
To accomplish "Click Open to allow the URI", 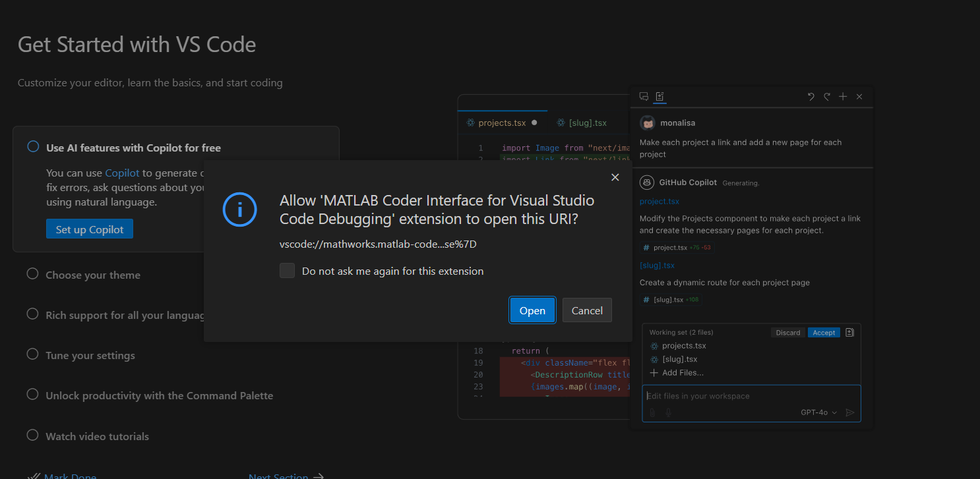I will (x=532, y=310).
